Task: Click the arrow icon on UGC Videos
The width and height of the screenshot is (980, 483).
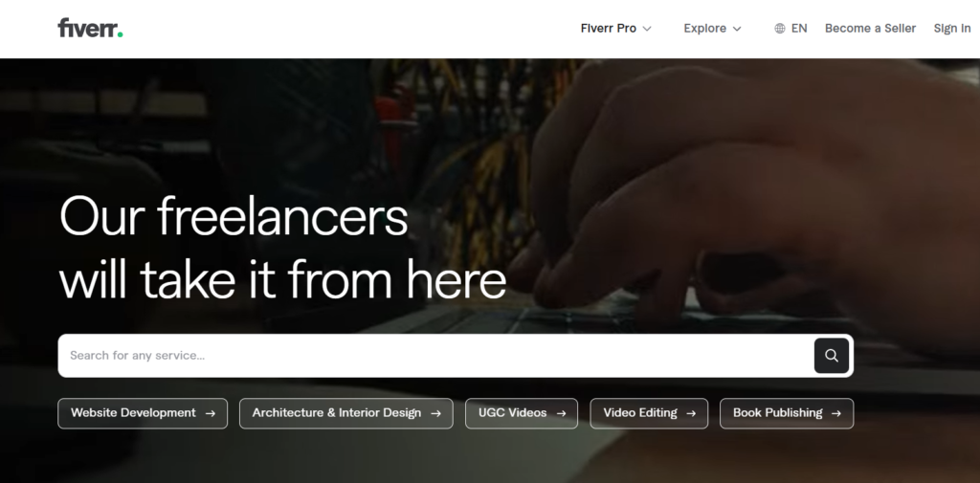Action: click(561, 413)
